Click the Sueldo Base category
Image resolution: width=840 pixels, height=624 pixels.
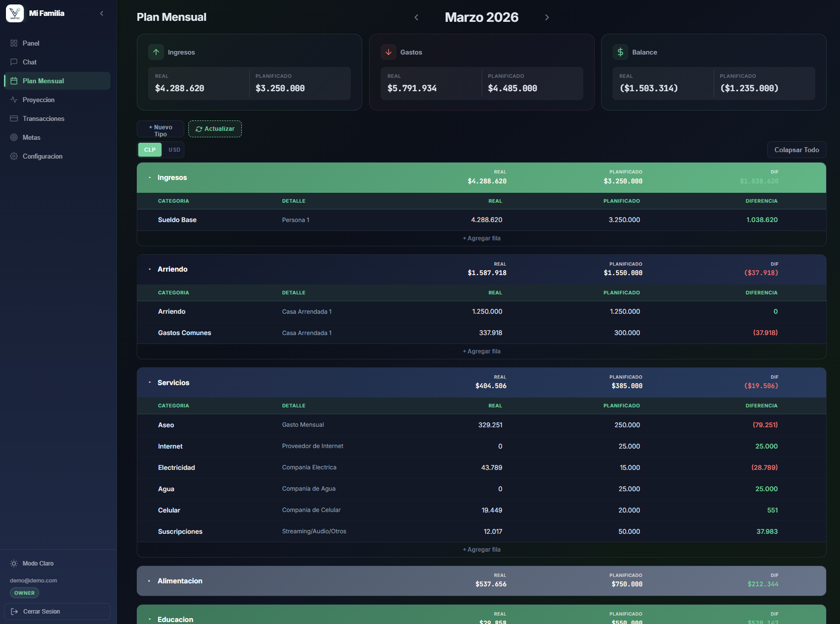(x=177, y=220)
